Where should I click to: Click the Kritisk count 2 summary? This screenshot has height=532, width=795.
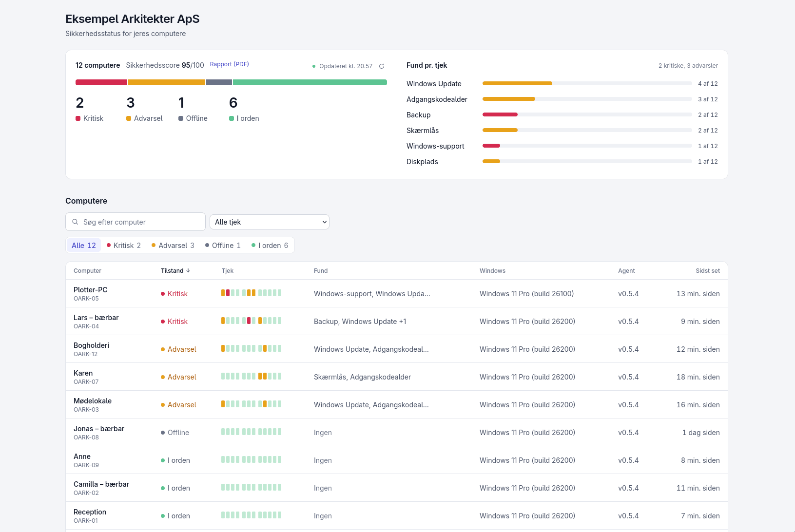tap(90, 109)
